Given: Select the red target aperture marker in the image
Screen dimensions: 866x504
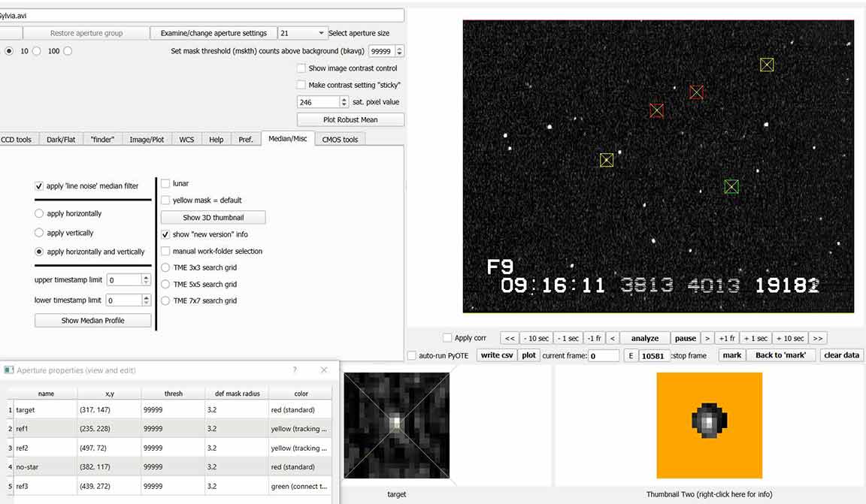Looking at the screenshot, I should pyautogui.click(x=656, y=110).
